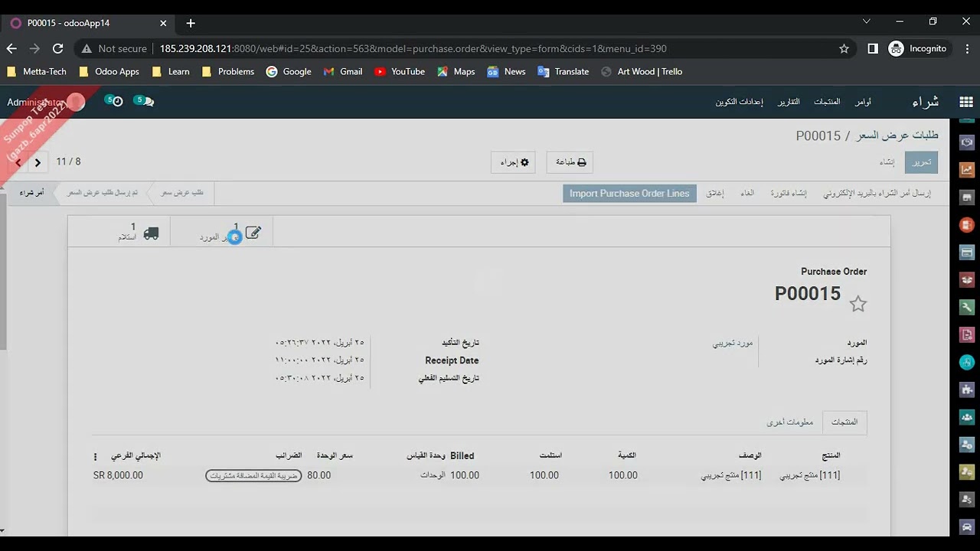The height and width of the screenshot is (551, 980).
Task: Bookmark this page with the star icon
Action: [x=844, y=48]
